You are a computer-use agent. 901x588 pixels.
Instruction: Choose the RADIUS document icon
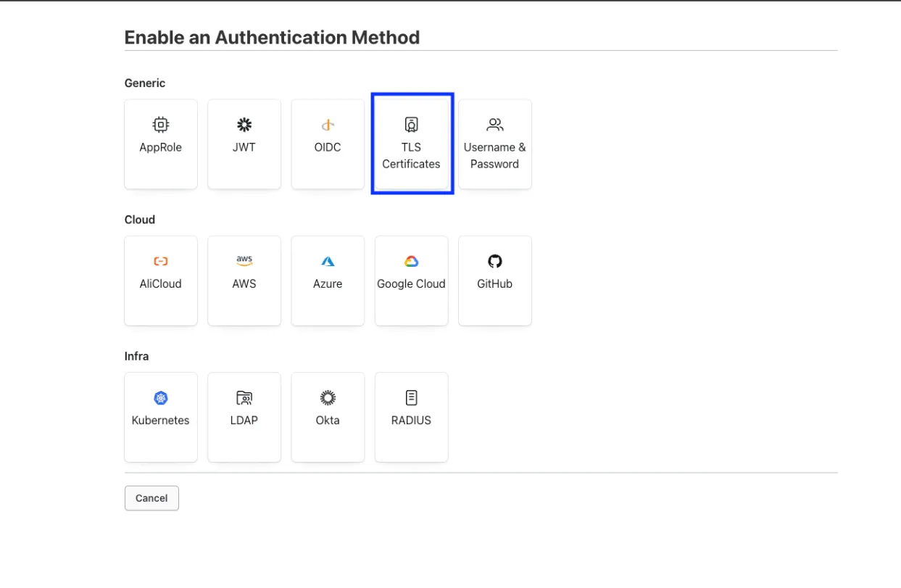411,397
